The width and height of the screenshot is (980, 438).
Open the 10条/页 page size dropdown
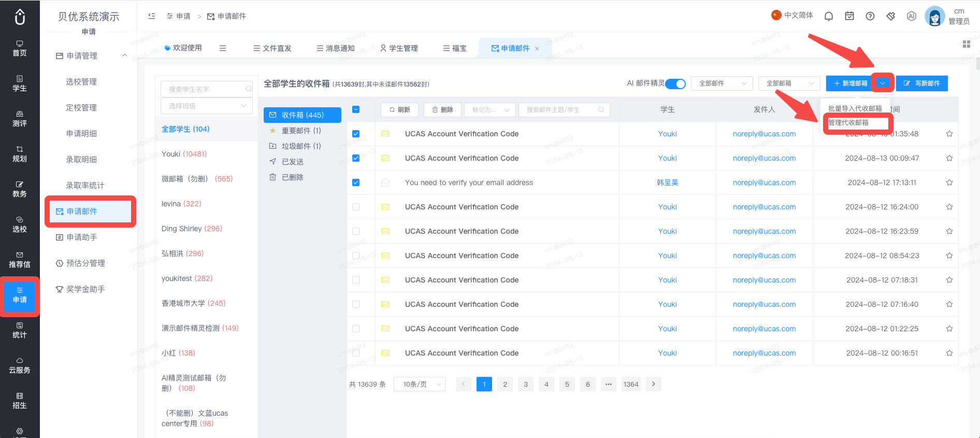[x=420, y=384]
